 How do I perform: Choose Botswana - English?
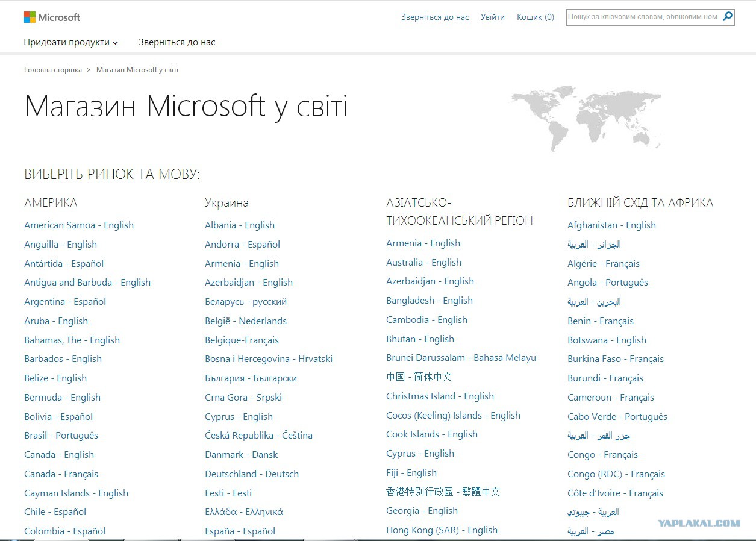tap(607, 340)
